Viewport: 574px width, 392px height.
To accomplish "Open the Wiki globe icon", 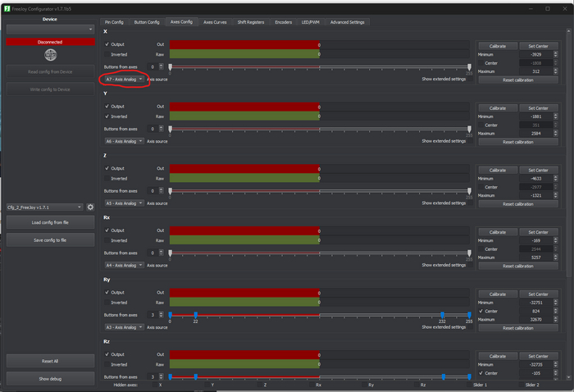I will (x=51, y=55).
